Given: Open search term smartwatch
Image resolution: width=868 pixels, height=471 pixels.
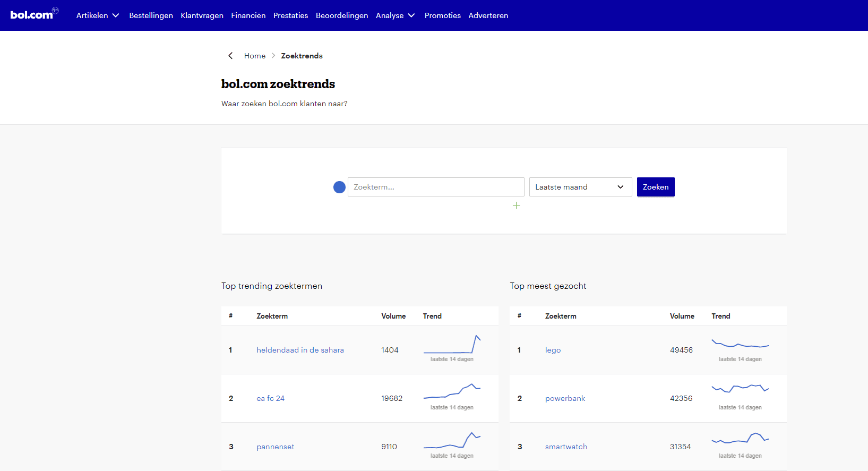Looking at the screenshot, I should click(x=566, y=447).
